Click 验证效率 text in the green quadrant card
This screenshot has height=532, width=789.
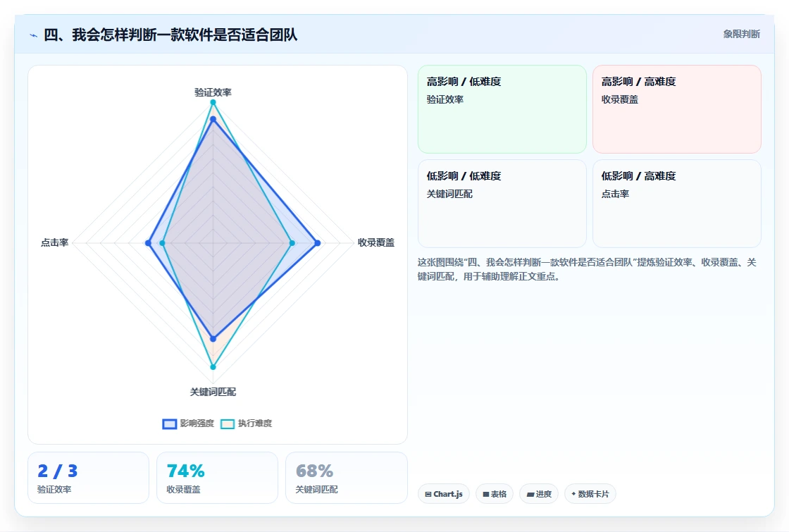(x=445, y=99)
